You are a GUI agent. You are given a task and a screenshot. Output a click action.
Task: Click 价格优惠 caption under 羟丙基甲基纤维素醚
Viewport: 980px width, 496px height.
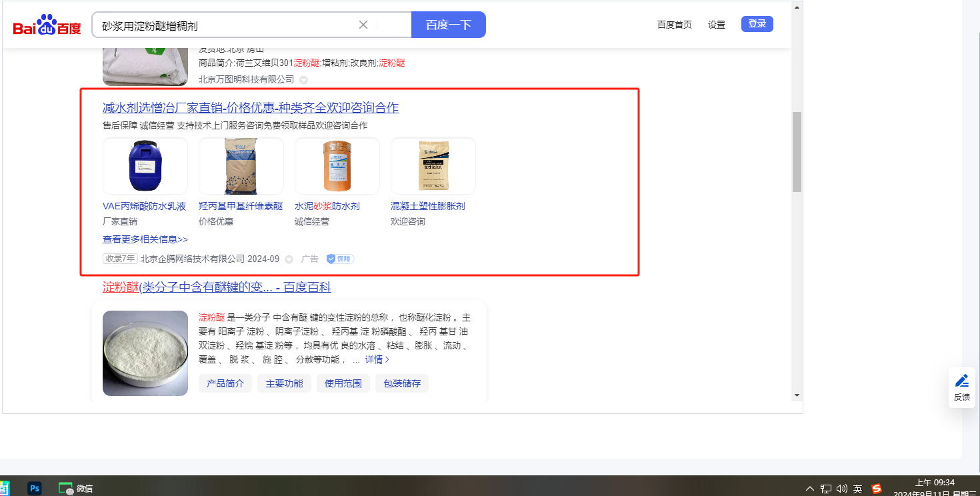(x=216, y=221)
